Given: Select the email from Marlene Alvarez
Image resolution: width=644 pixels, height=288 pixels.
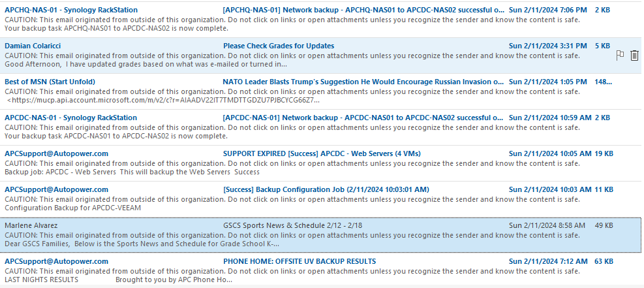Looking at the screenshot, I should (31, 225).
